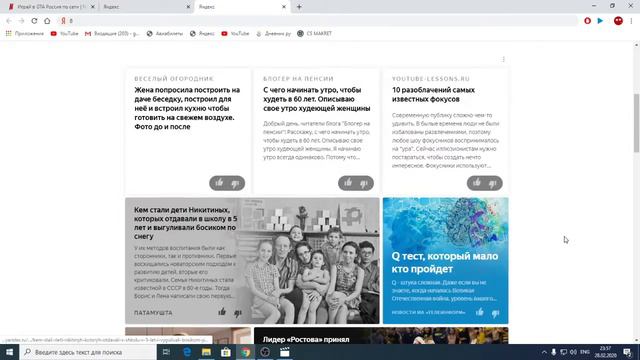Open the second YouTube bookmark
Image resolution: width=640 pixels, height=360 pixels.
235,33
